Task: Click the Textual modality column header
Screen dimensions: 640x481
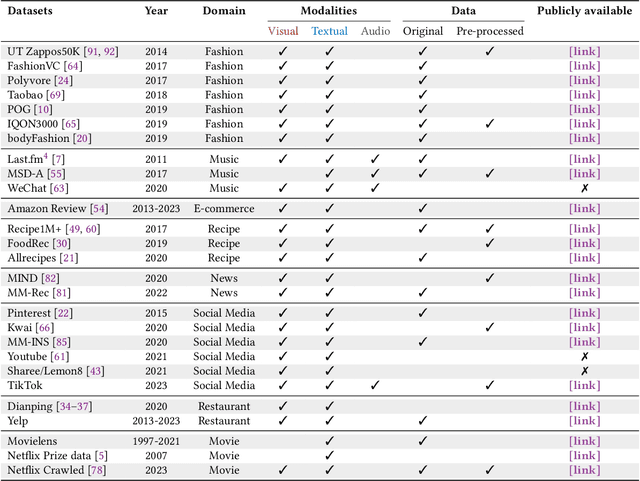Action: 329,31
